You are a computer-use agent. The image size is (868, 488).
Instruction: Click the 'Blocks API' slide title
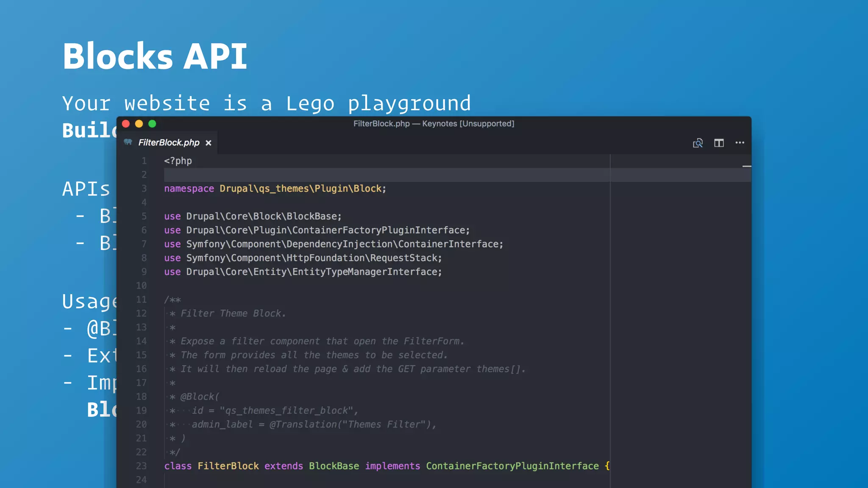click(x=155, y=56)
